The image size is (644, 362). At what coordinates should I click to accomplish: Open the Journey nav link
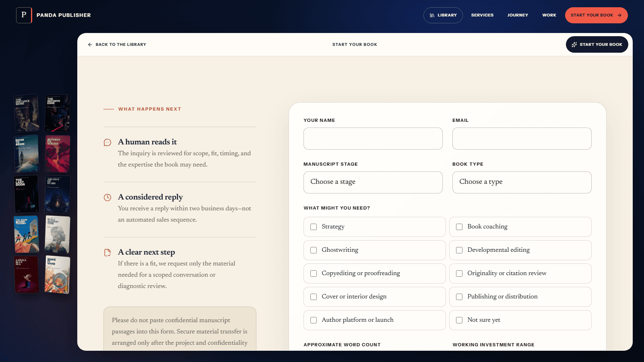pyautogui.click(x=518, y=15)
